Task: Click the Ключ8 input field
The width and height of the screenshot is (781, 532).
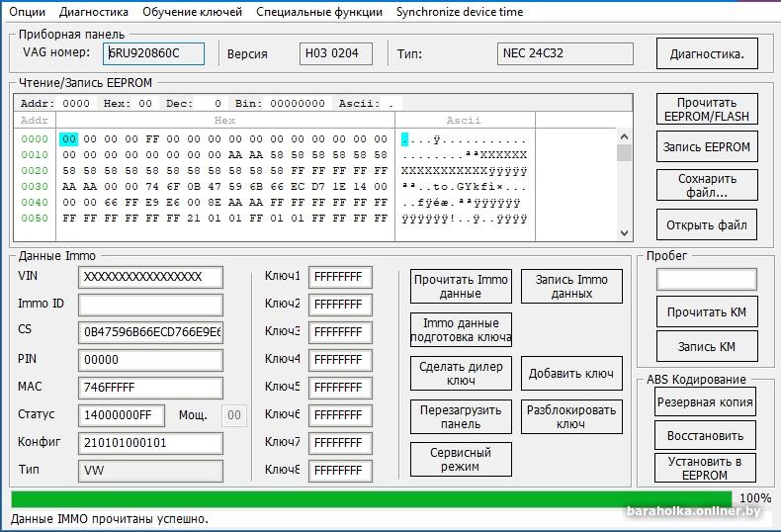Action: click(340, 471)
